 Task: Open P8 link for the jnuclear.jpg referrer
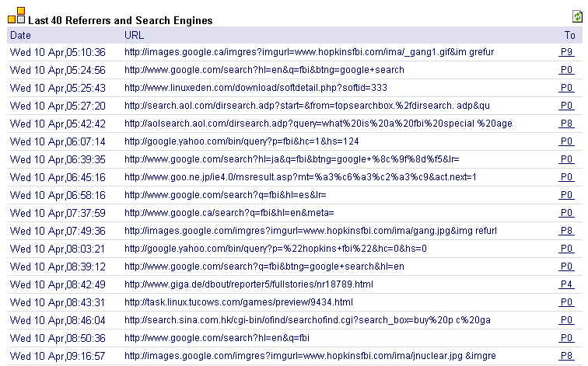(566, 356)
